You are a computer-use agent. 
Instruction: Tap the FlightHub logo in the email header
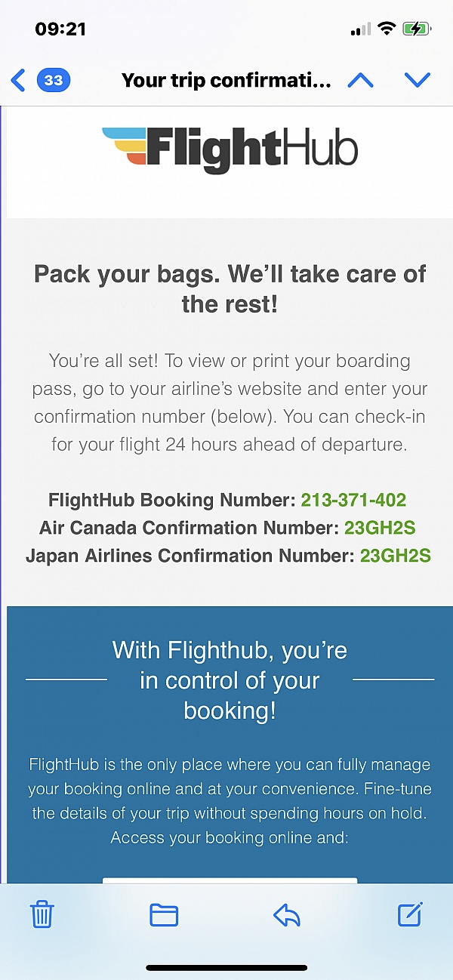click(x=228, y=148)
